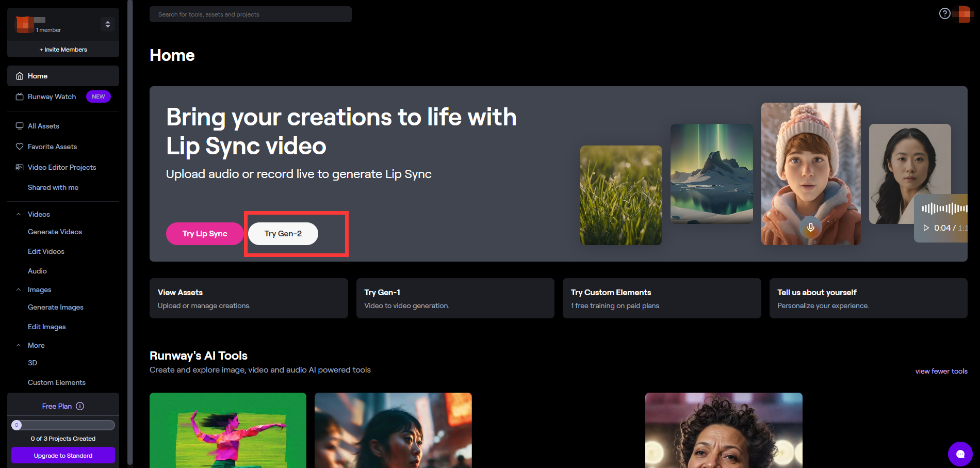Image resolution: width=980 pixels, height=468 pixels.
Task: Click the Home house icon in sidebar
Action: [20, 76]
